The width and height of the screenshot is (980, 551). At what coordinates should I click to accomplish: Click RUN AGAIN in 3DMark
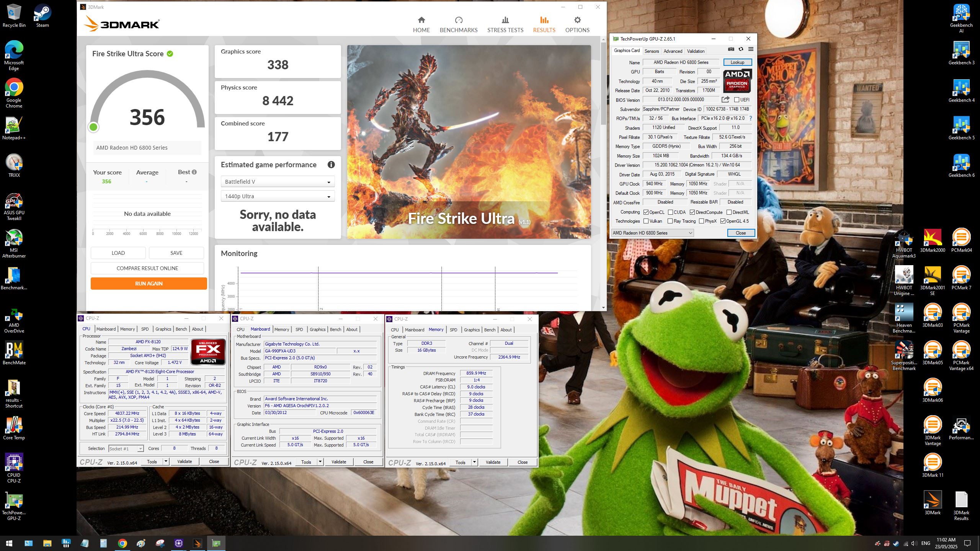(149, 284)
